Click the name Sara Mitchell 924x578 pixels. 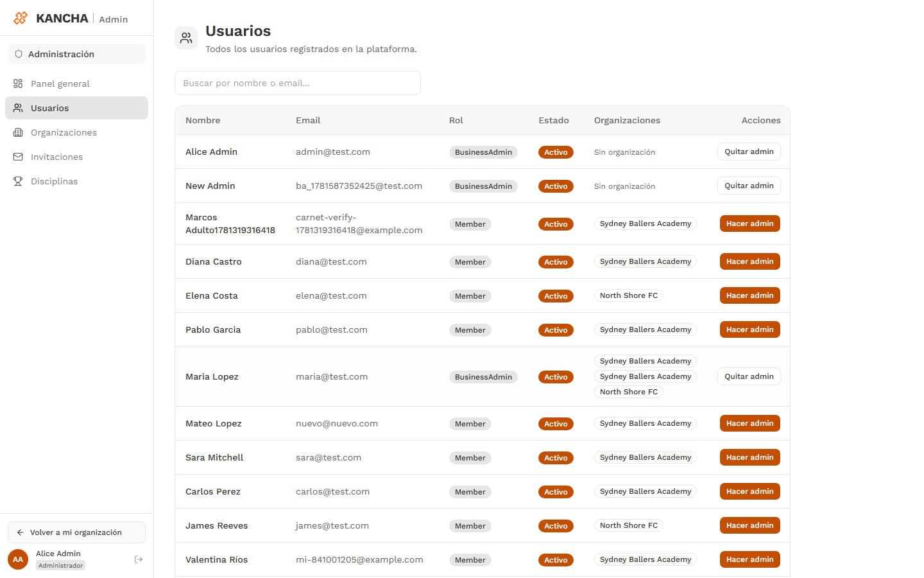click(214, 457)
